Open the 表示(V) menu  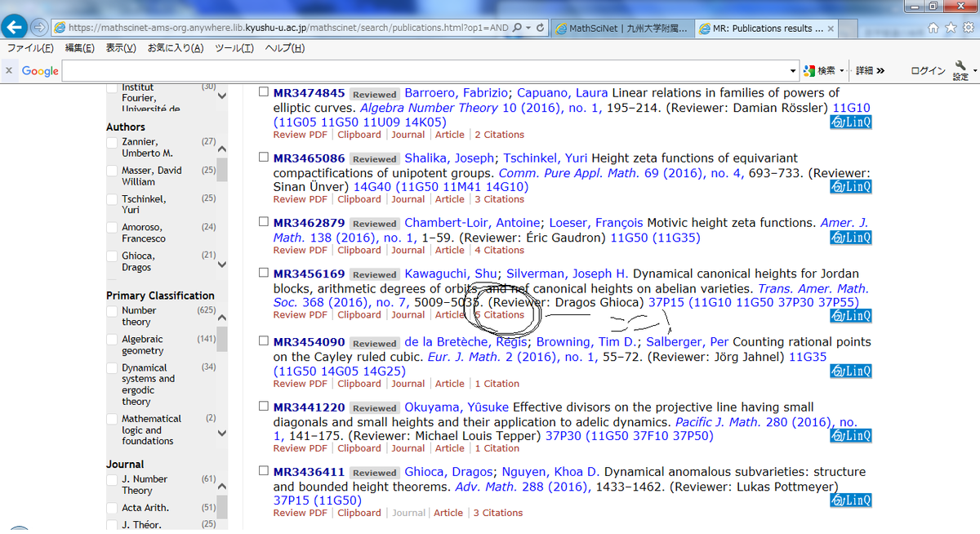coord(121,48)
